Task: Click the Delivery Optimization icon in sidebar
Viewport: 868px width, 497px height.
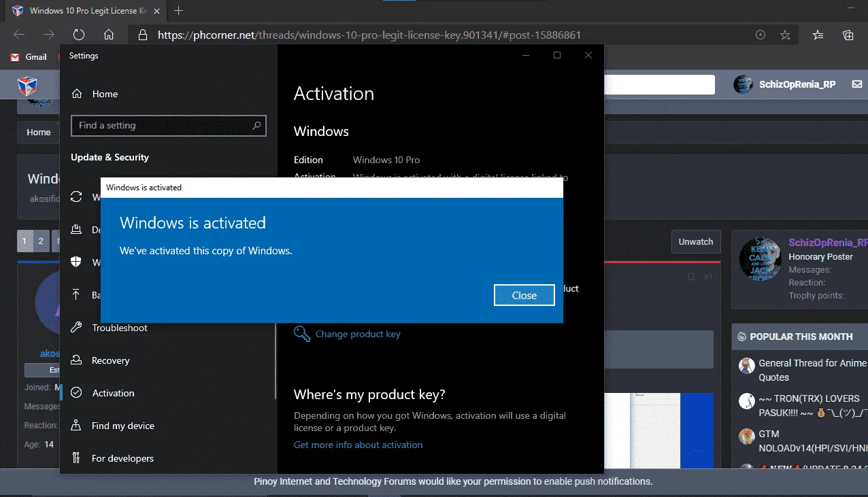Action: pyautogui.click(x=77, y=230)
